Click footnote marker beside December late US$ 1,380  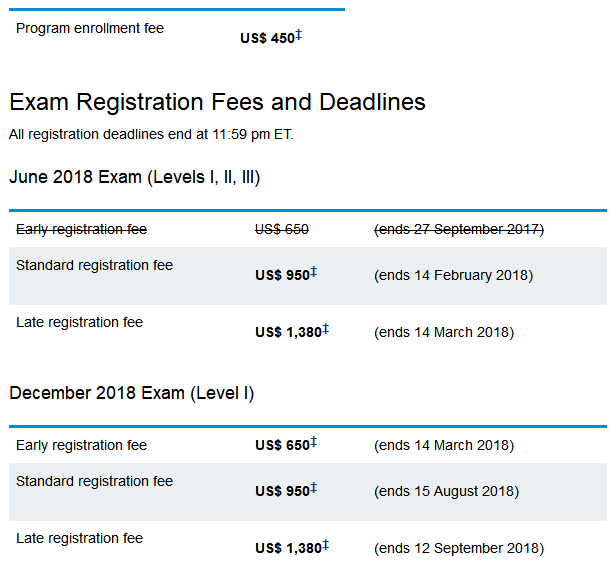click(x=326, y=545)
